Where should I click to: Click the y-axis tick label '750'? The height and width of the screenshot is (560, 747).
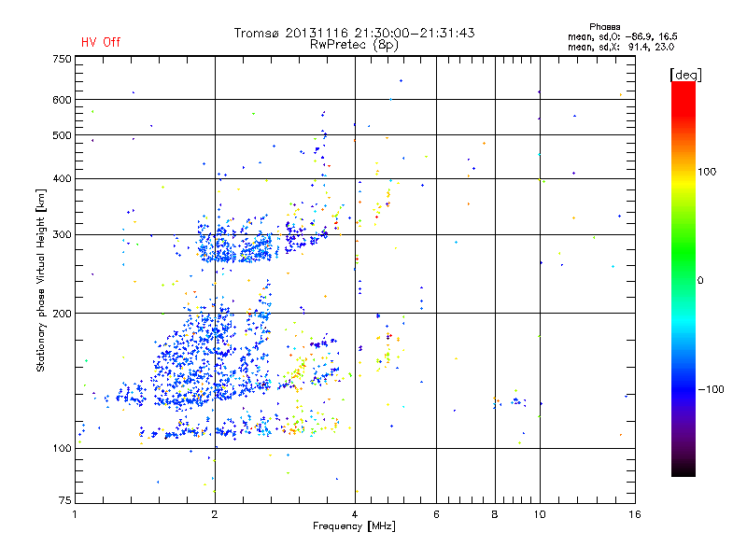pyautogui.click(x=62, y=59)
